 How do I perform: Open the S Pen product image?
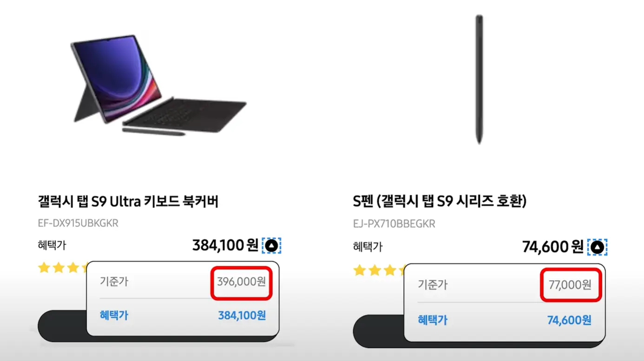point(479,79)
